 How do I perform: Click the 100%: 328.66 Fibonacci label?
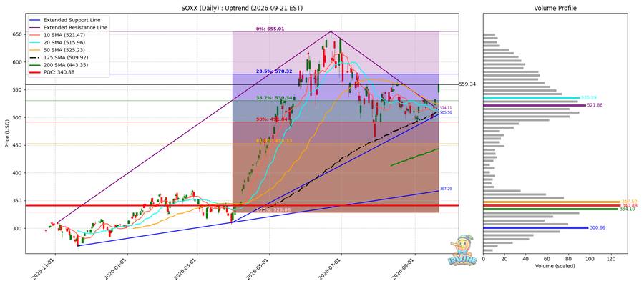273,209
